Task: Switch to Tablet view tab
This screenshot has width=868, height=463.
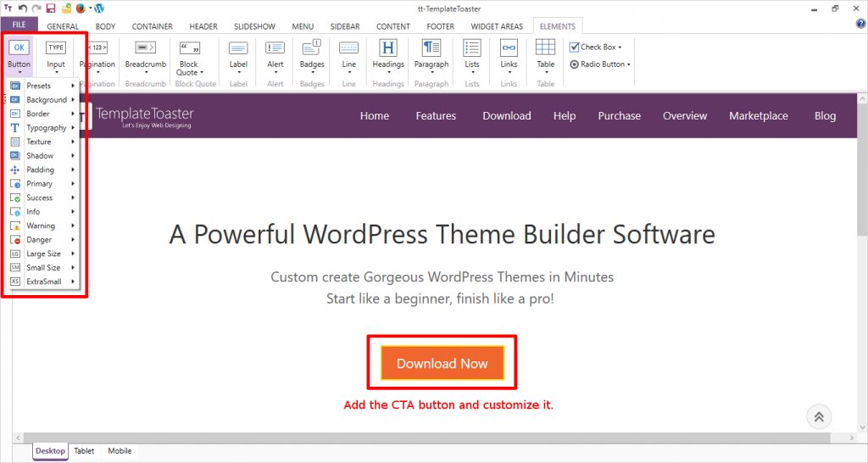Action: pyautogui.click(x=84, y=451)
